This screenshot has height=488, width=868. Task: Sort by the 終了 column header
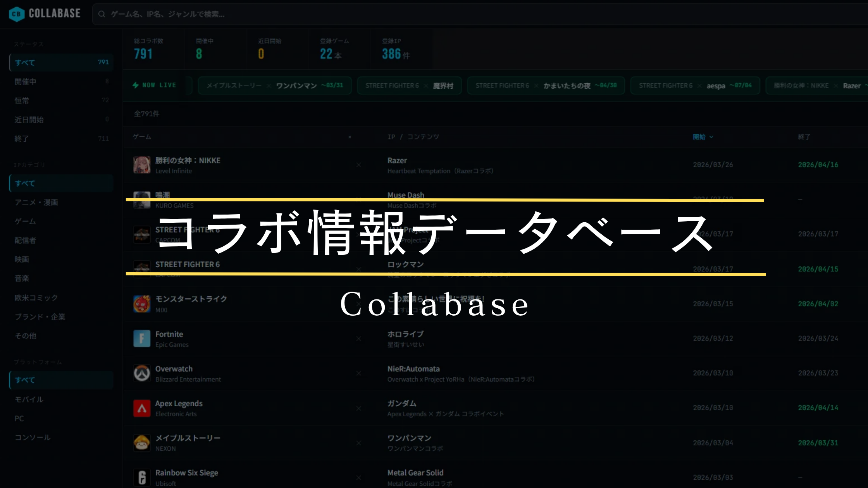pyautogui.click(x=804, y=137)
